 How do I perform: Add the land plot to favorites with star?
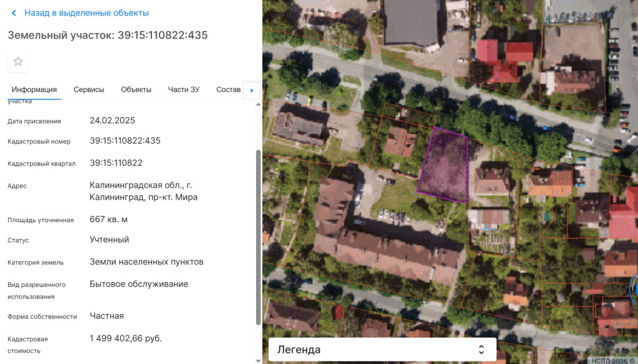(x=18, y=62)
